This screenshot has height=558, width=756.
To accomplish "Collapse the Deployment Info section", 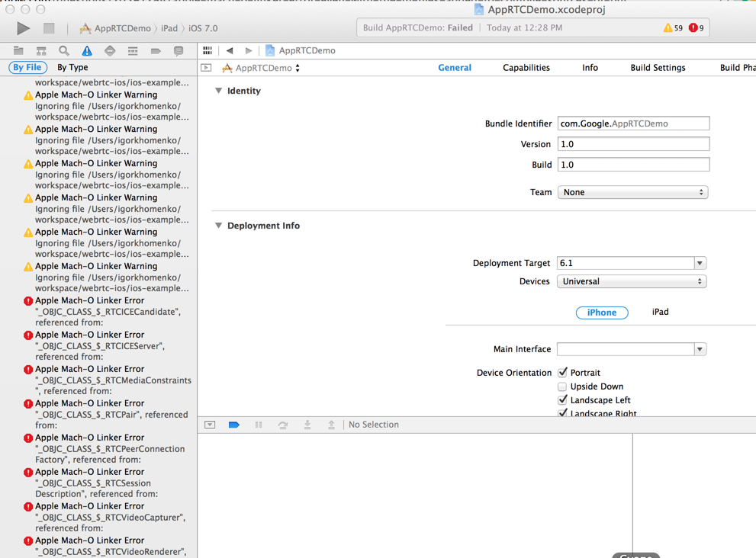I will tap(218, 226).
